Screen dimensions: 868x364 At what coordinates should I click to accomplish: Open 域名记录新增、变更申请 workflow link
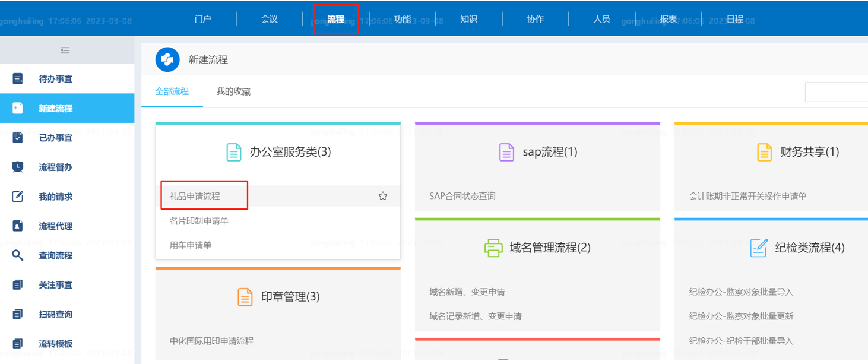coord(476,316)
